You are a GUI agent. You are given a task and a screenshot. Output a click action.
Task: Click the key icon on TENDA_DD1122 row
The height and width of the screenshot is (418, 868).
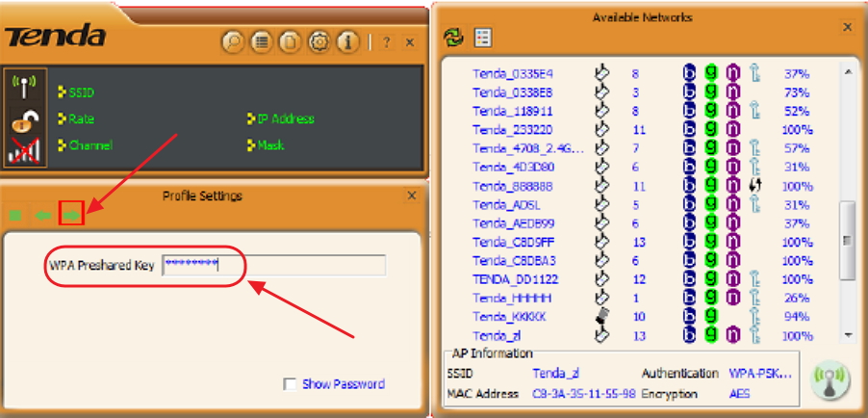(x=753, y=279)
